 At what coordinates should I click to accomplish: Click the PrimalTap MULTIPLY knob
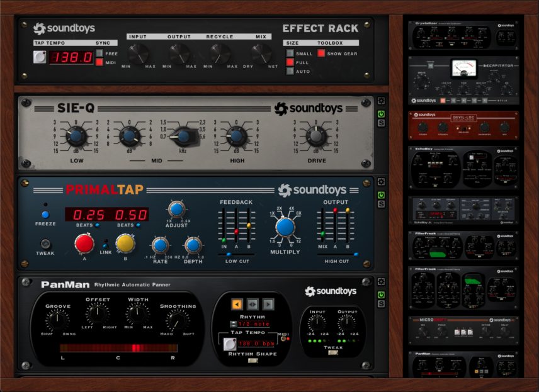pos(285,227)
